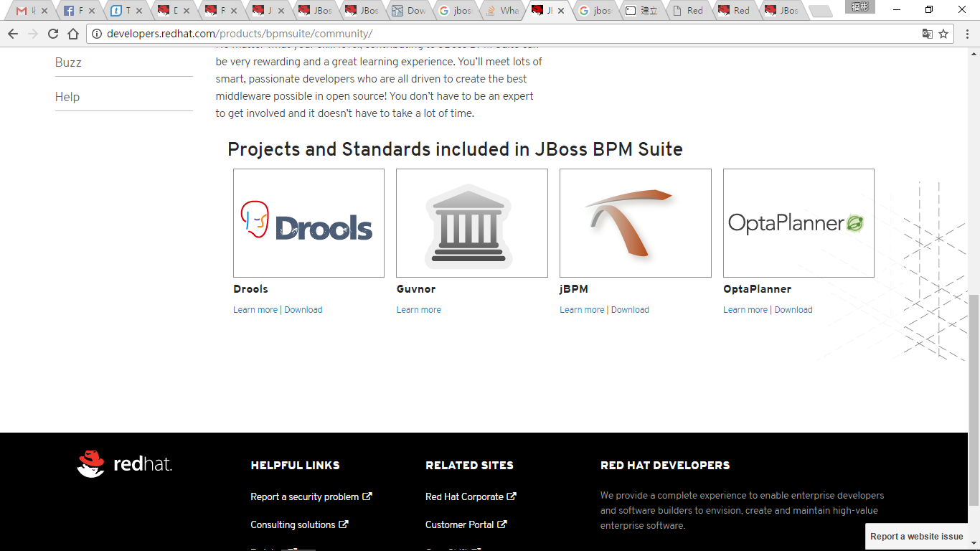Click the jBPM title text
The width and height of the screenshot is (980, 551).
[574, 289]
